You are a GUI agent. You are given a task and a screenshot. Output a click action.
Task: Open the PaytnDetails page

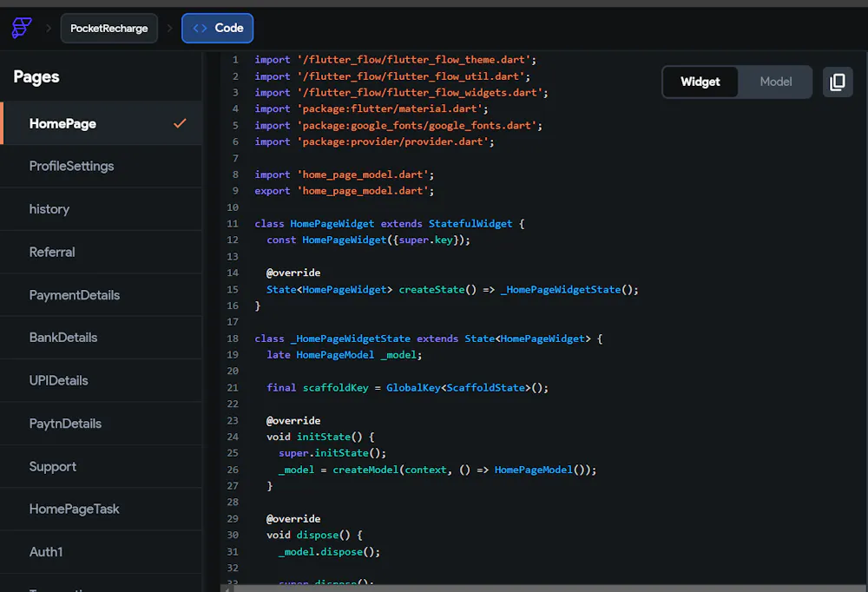pyautogui.click(x=102, y=424)
